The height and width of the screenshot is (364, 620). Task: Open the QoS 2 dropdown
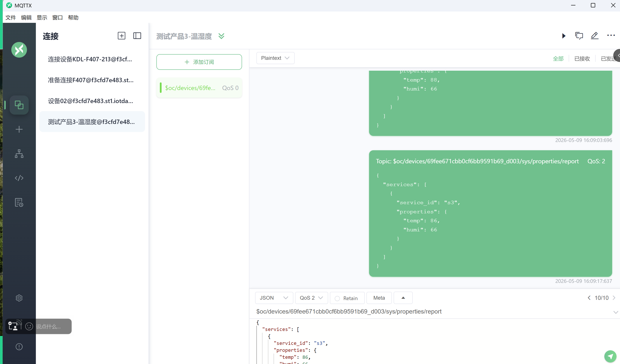tap(311, 298)
